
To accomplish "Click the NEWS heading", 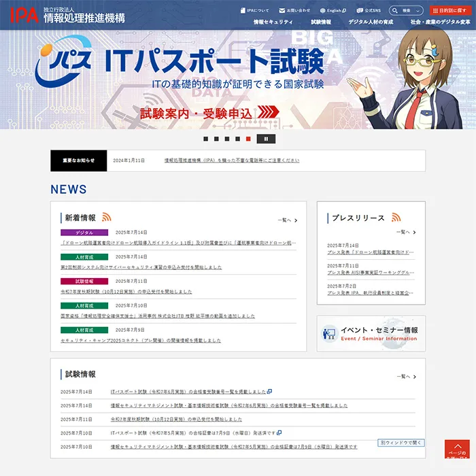I will tap(69, 189).
